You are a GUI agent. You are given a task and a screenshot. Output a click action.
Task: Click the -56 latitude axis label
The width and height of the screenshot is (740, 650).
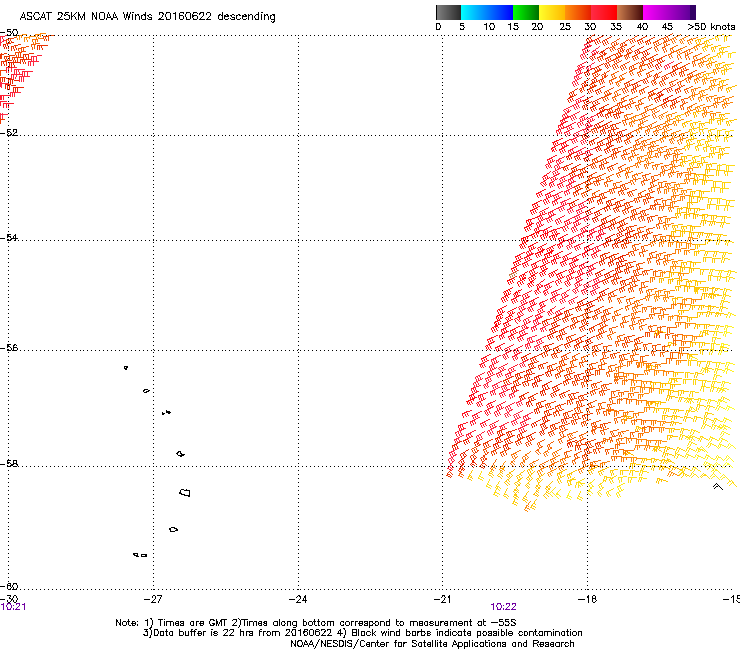(x=9, y=348)
